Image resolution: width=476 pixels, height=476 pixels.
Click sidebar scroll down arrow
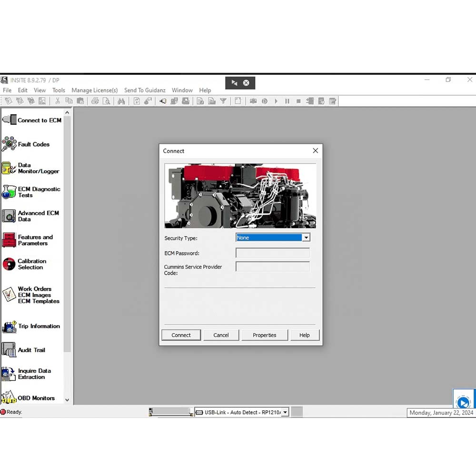coord(67,400)
